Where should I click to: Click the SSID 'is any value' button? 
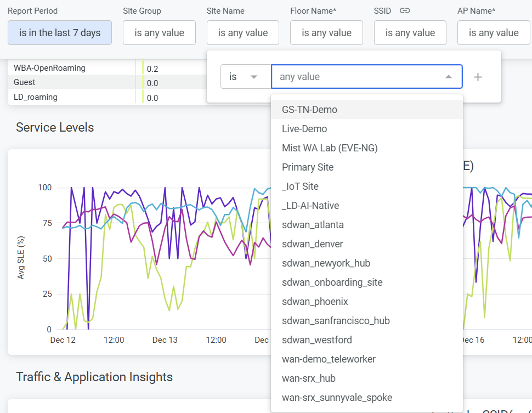click(x=410, y=33)
